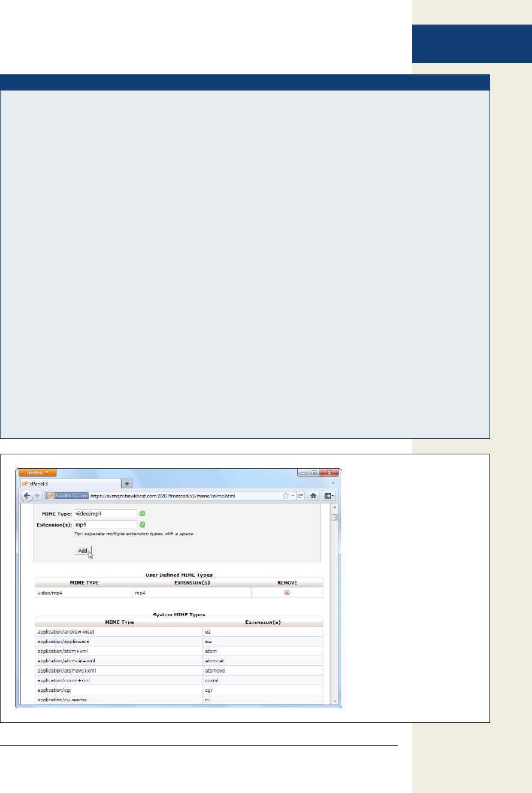Click the video/mp4 cell in User Defined table

point(83,593)
